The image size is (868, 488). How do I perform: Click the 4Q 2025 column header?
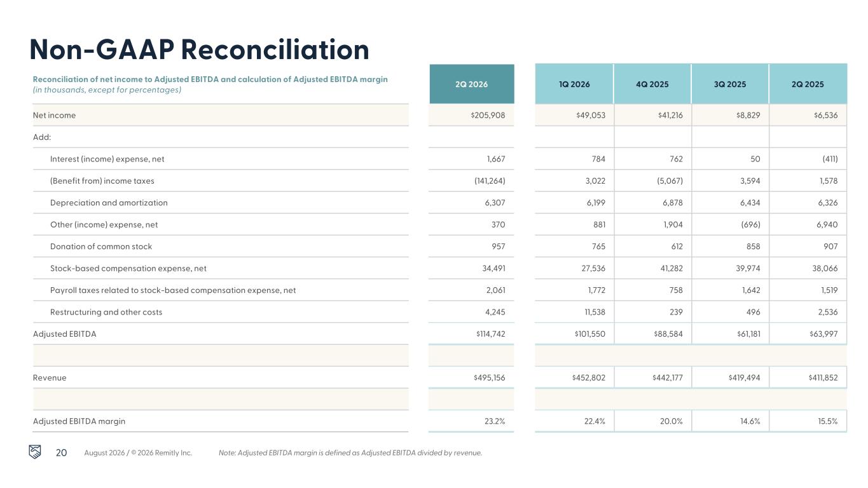tap(652, 84)
